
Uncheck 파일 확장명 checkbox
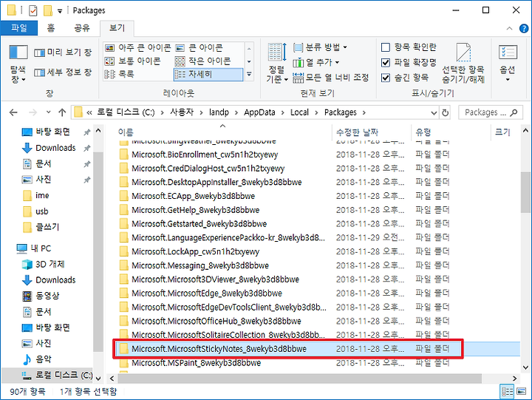click(386, 63)
